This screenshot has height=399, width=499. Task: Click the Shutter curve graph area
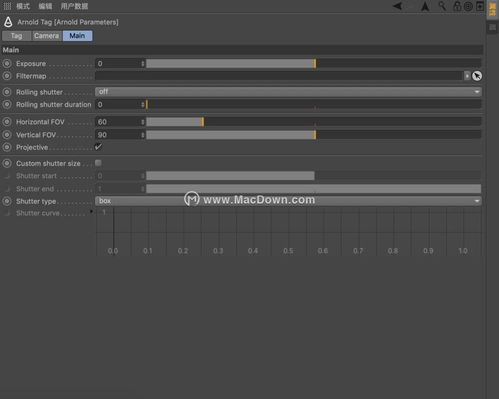pos(289,232)
